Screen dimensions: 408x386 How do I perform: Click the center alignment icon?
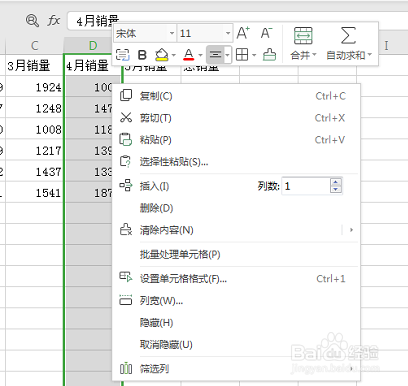[x=215, y=55]
